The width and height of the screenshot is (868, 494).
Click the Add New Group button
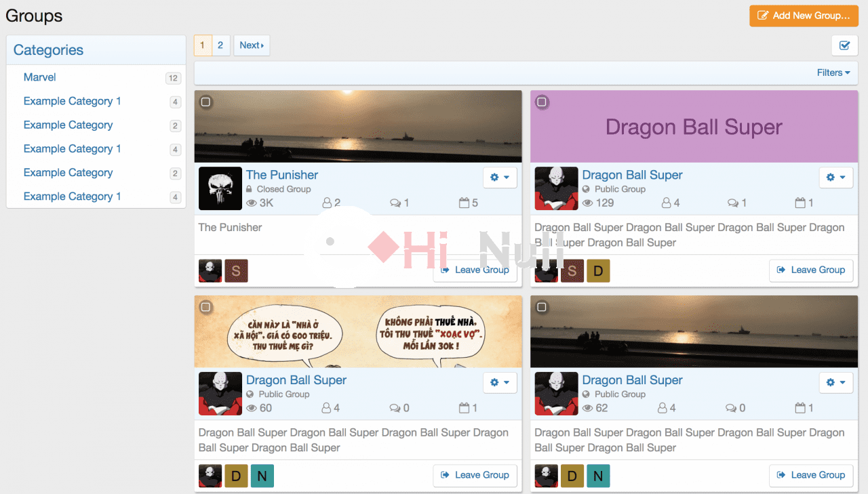804,16
